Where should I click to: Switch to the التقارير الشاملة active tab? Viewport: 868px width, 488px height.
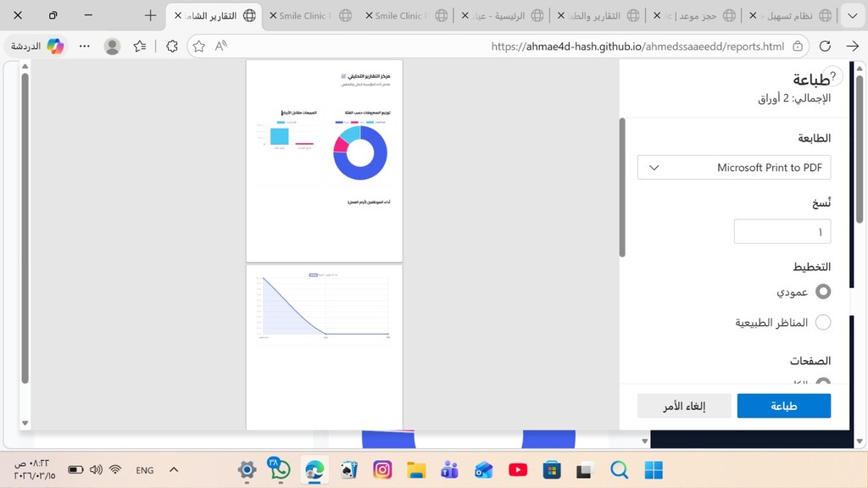click(214, 15)
